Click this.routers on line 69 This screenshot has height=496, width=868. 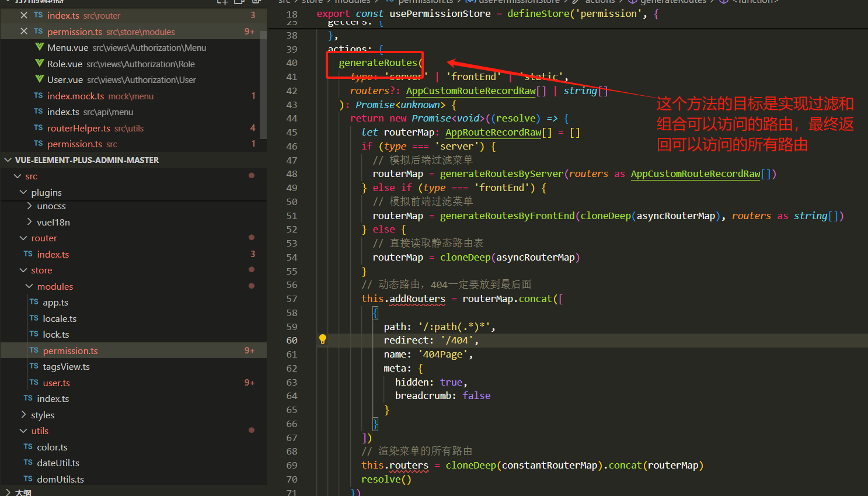[395, 465]
